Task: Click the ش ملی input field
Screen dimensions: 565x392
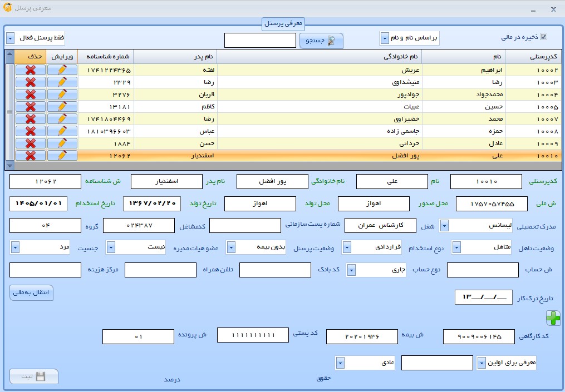Action: click(x=492, y=204)
